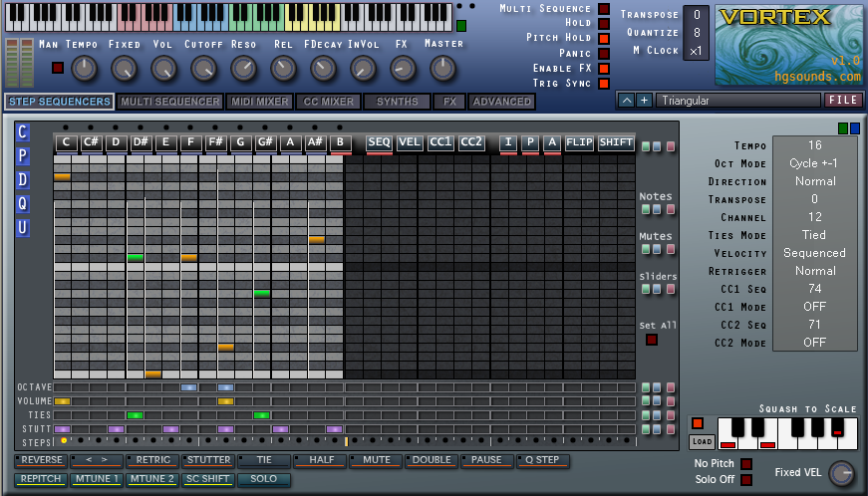
Task: Toggle the Multi Sequence switch
Action: [x=603, y=9]
